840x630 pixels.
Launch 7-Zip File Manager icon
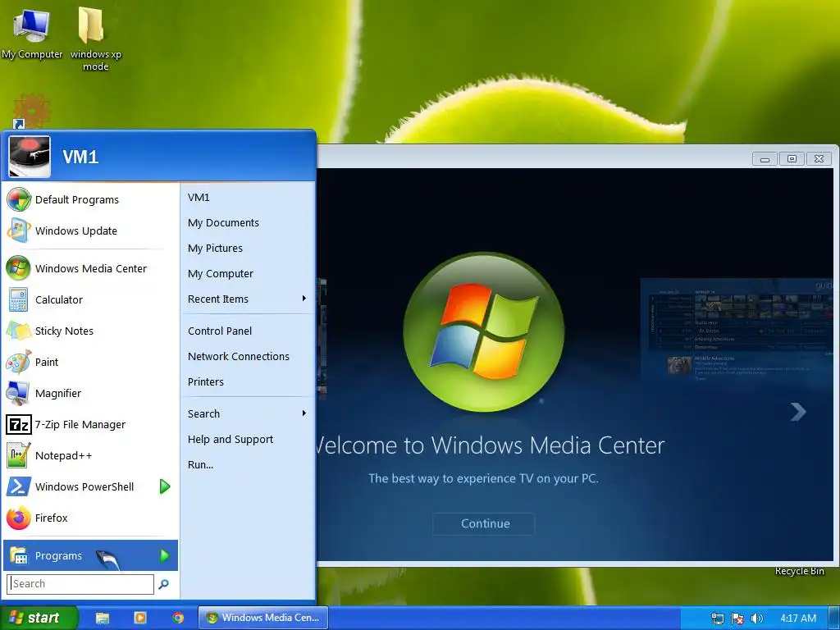pyautogui.click(x=19, y=424)
